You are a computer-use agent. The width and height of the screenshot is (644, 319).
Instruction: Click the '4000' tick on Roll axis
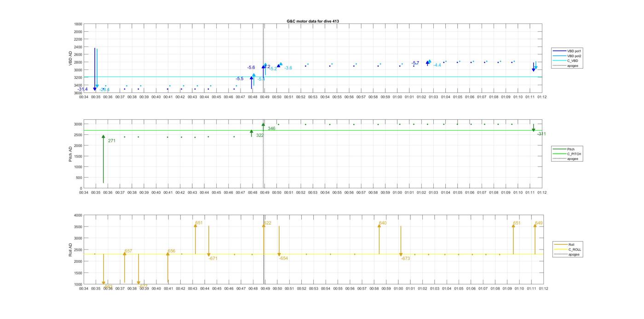click(x=78, y=215)
